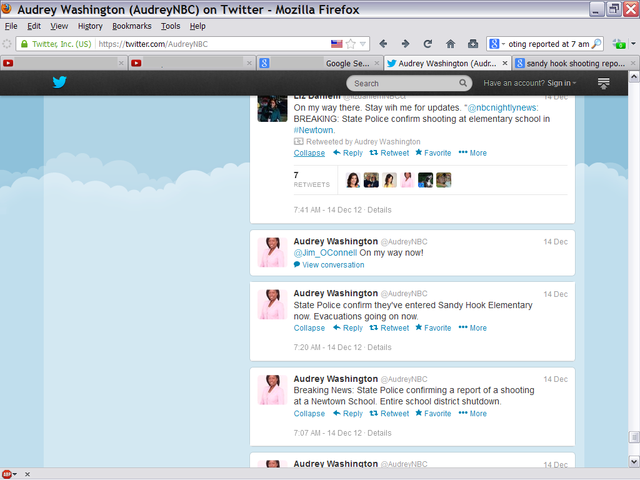
Task: Click the US flag icon in address bar
Action: (337, 44)
